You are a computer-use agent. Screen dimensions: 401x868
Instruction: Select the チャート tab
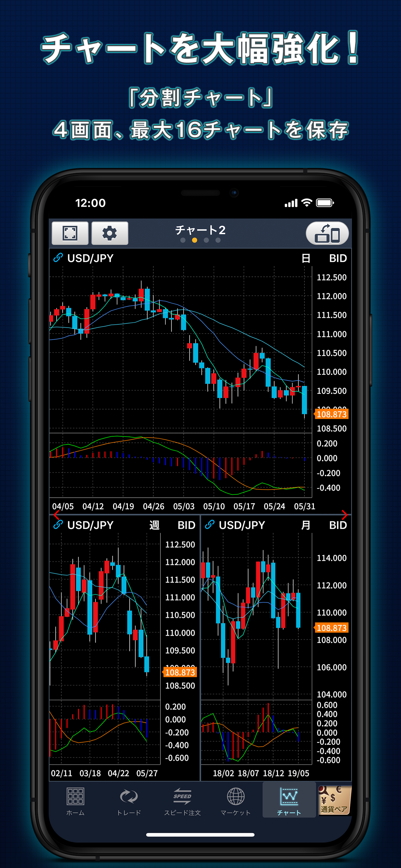[x=289, y=800]
